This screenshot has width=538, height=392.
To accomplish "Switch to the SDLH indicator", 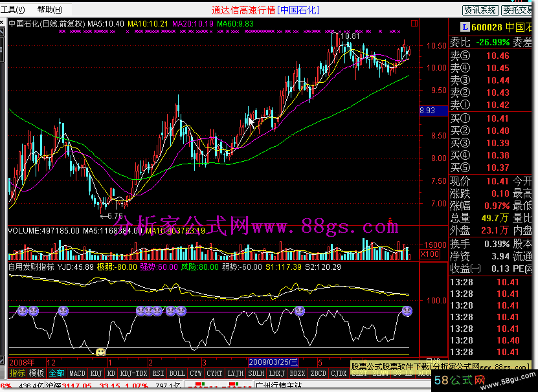I will click(x=256, y=373).
